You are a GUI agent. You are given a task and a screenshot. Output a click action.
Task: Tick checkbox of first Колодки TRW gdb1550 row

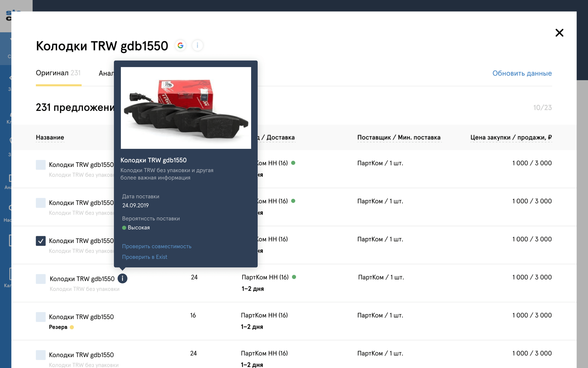click(x=41, y=165)
